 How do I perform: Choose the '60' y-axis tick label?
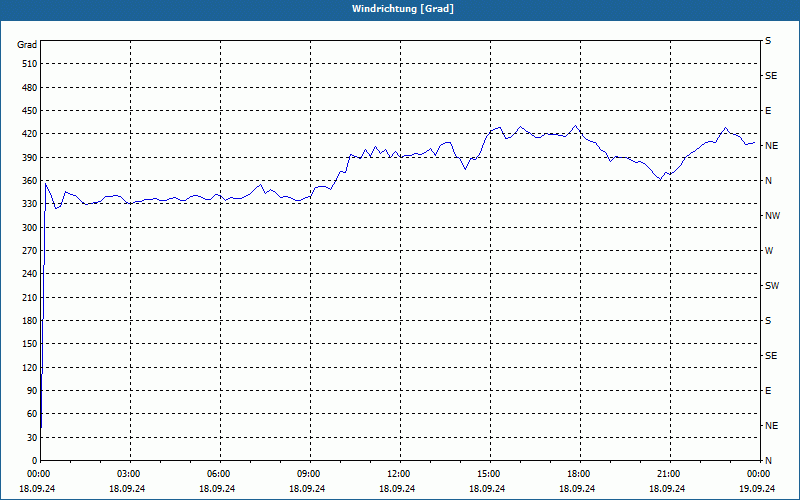tap(32, 414)
